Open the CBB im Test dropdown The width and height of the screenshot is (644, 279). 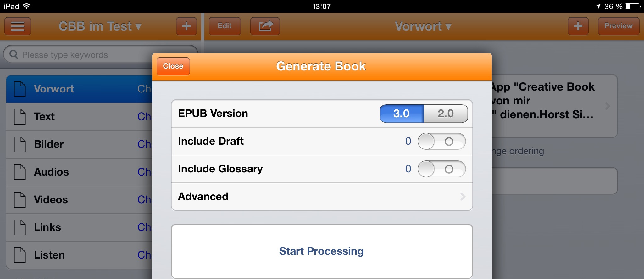pyautogui.click(x=100, y=26)
